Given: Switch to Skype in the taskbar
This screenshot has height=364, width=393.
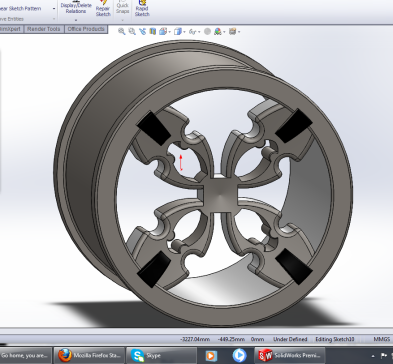Looking at the screenshot, I should [161, 355].
